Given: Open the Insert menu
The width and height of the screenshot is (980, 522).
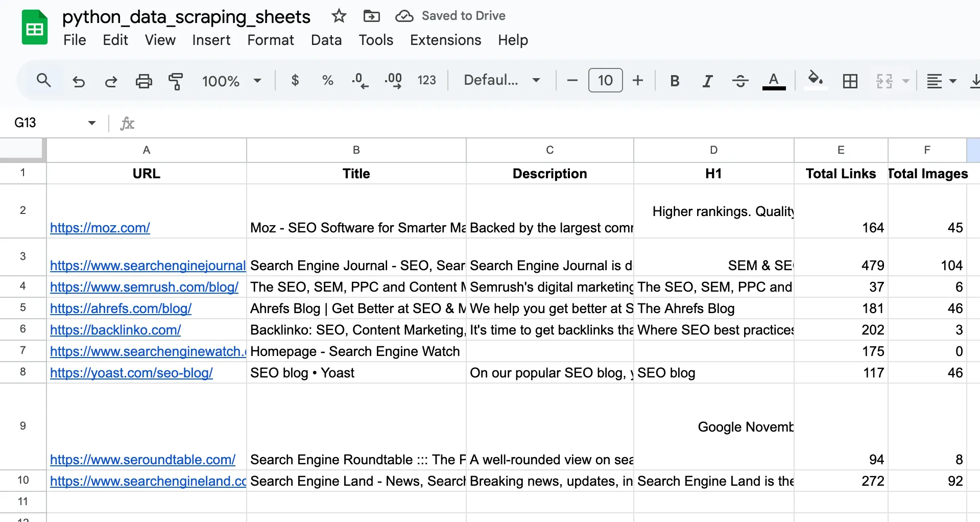Looking at the screenshot, I should 211,40.
